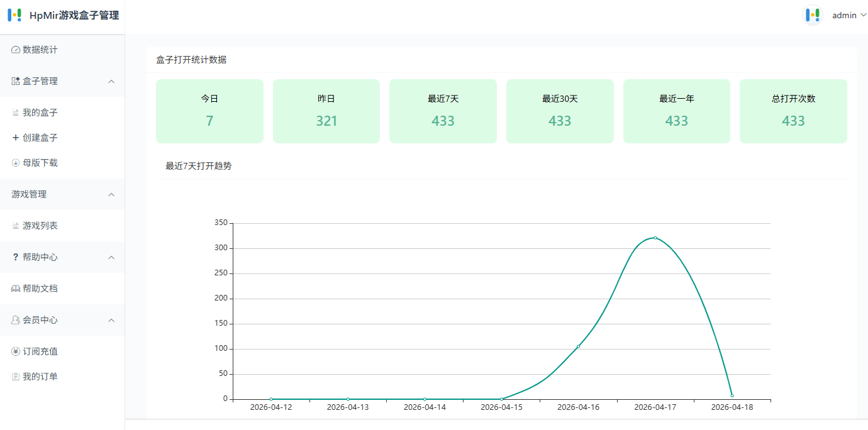Collapse the 会员中心 section chevron
Image resolution: width=868 pixels, height=430 pixels.
pyautogui.click(x=111, y=320)
